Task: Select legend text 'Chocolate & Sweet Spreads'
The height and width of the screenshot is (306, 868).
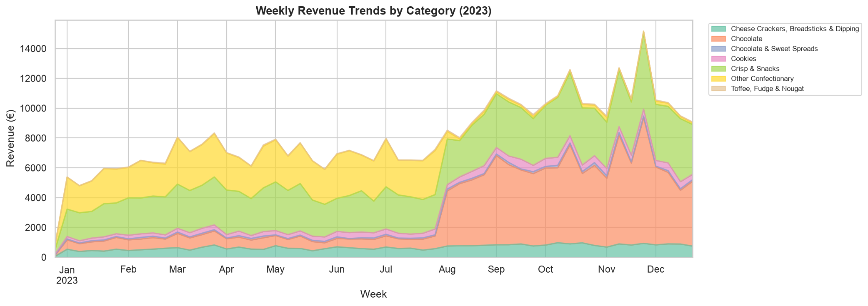Action: point(775,49)
